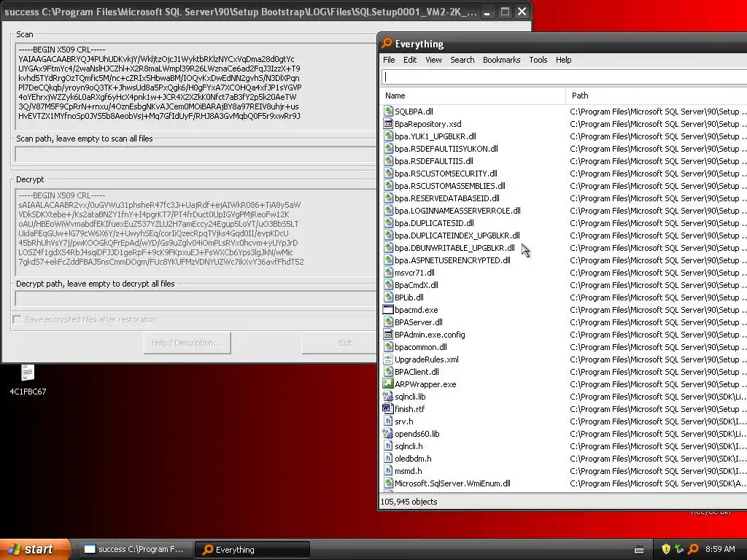Image resolution: width=747 pixels, height=560 pixels.
Task: Select the bpa.ASPNETUSERENCRYPTED.dll filename
Action: coord(452,260)
